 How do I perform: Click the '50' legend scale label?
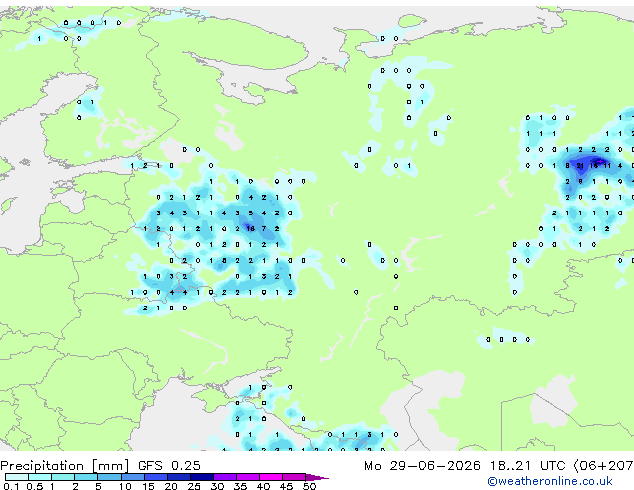(x=309, y=486)
